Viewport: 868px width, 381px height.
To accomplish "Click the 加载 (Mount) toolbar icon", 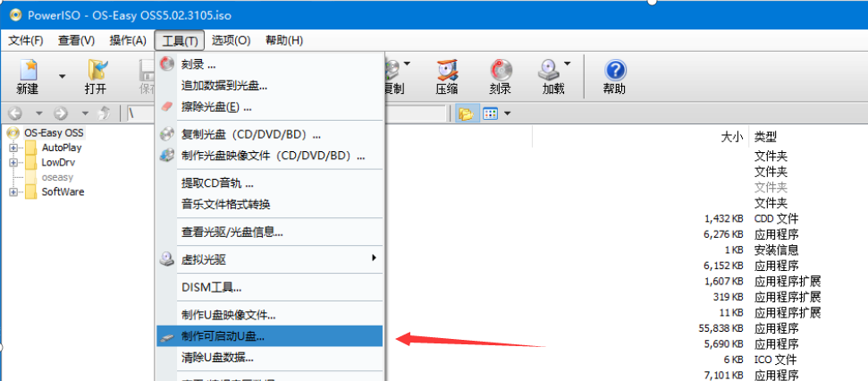I will [551, 77].
